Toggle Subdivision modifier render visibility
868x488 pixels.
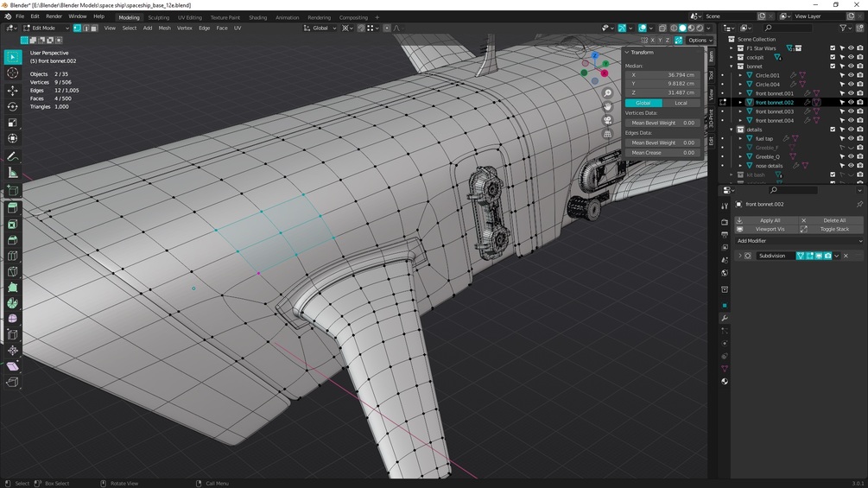click(827, 256)
